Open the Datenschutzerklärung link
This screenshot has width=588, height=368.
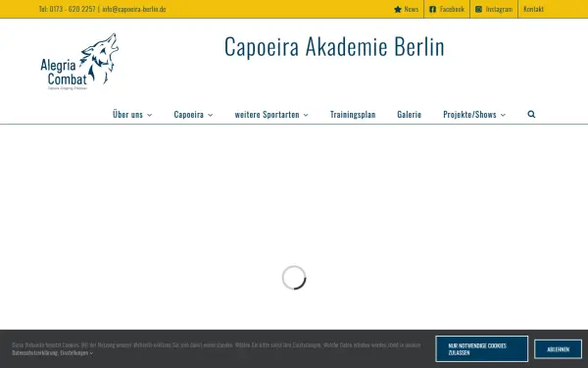click(35, 352)
